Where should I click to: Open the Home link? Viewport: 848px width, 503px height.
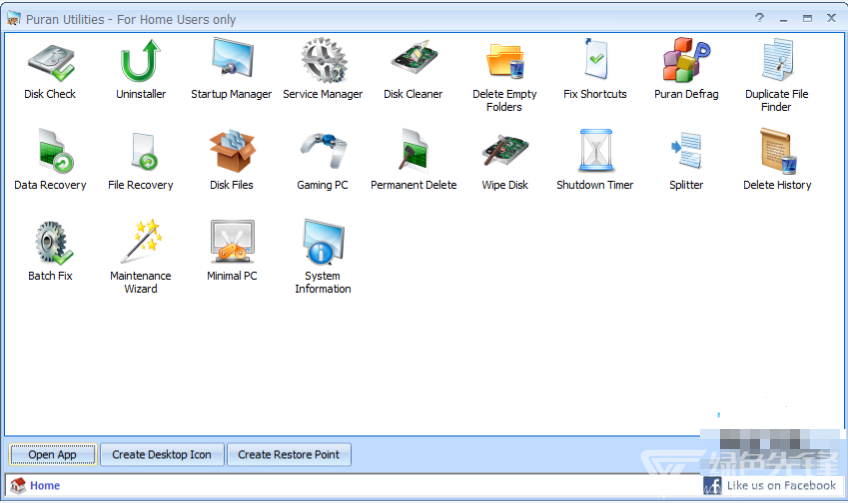(x=45, y=486)
